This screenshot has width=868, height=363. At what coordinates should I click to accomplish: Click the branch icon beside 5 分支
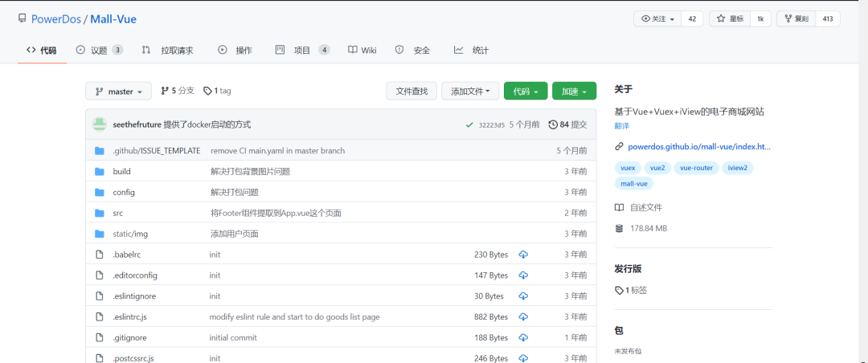tap(165, 91)
